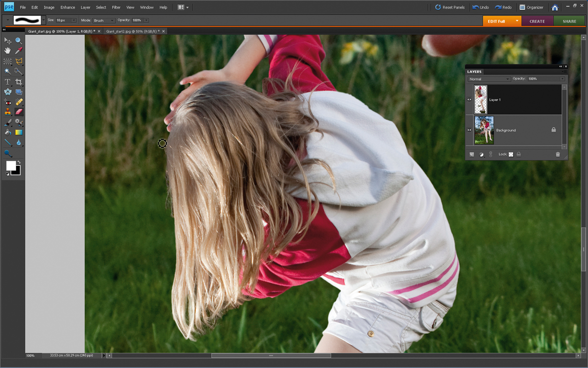This screenshot has height=368, width=588.
Task: Select the Clone Stamp tool
Action: (x=8, y=112)
